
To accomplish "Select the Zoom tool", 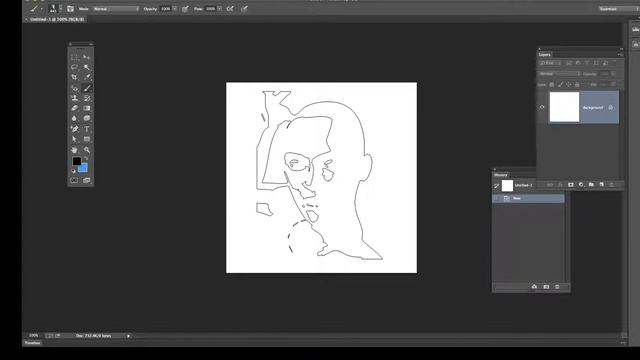I will point(87,150).
